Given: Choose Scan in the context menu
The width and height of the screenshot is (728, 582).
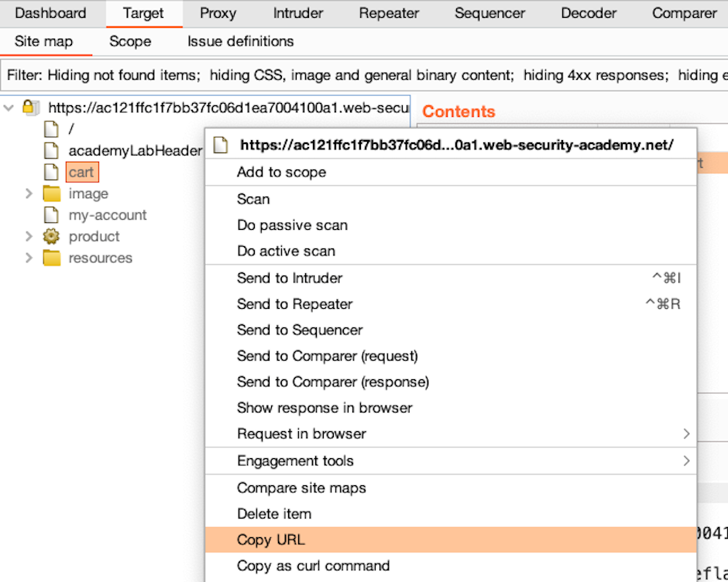Looking at the screenshot, I should point(451,199).
